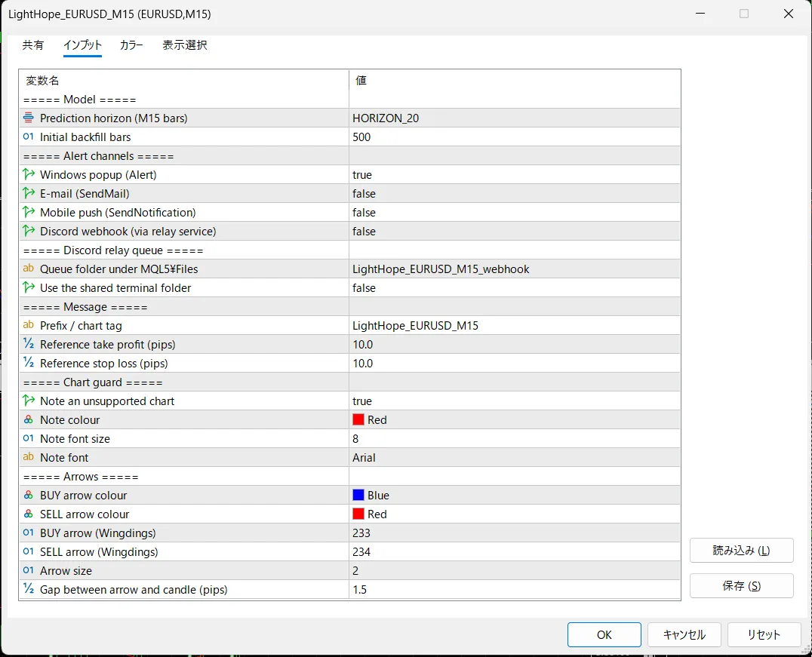Viewport: 812px width, 657px height.
Task: Toggle Discord webhook value false
Action: pyautogui.click(x=514, y=231)
